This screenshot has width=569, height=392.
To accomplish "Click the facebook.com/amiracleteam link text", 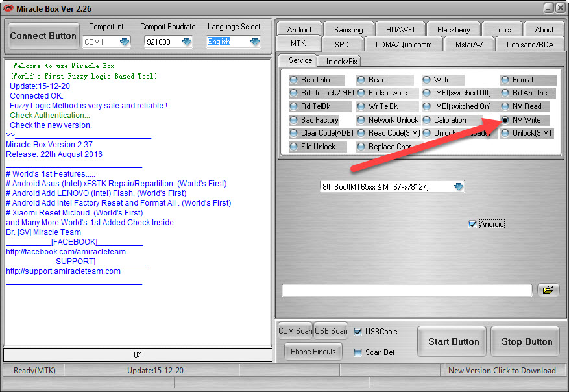I will 66,252.
